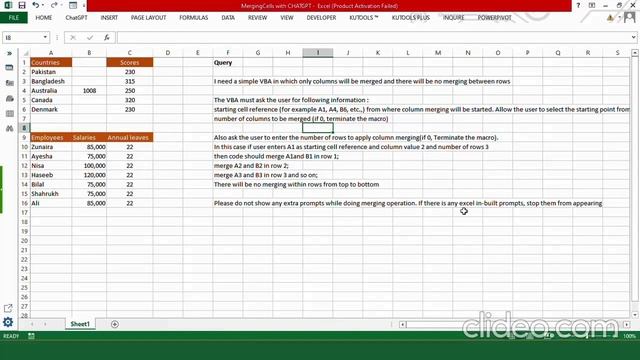Click the Undo arrow icon
This screenshot has width=640, height=360.
click(36, 5)
